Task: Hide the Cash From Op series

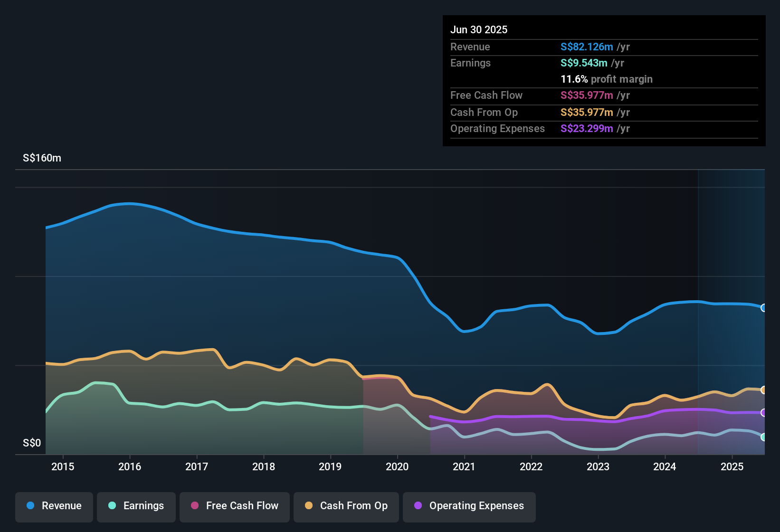Action: 346,506
